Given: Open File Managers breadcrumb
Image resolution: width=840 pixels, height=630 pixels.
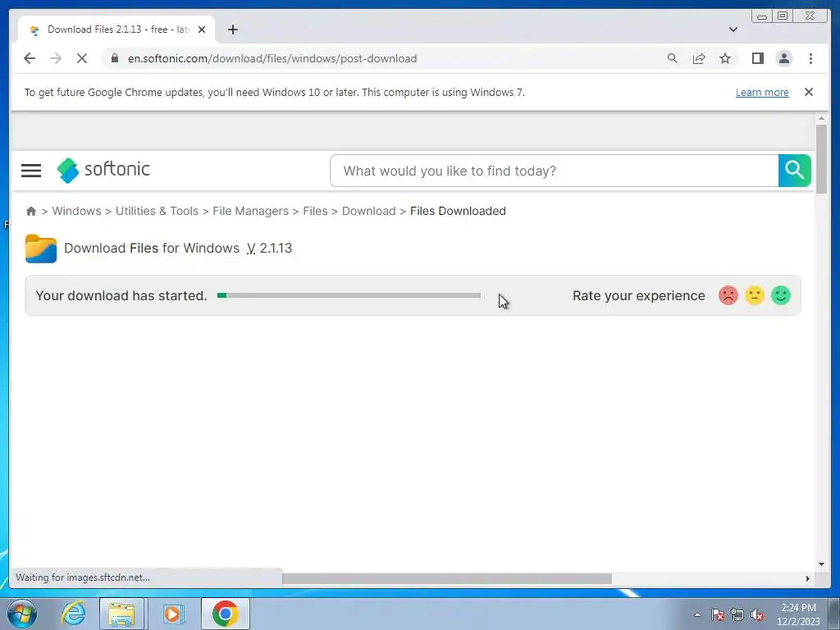Looking at the screenshot, I should click(251, 211).
